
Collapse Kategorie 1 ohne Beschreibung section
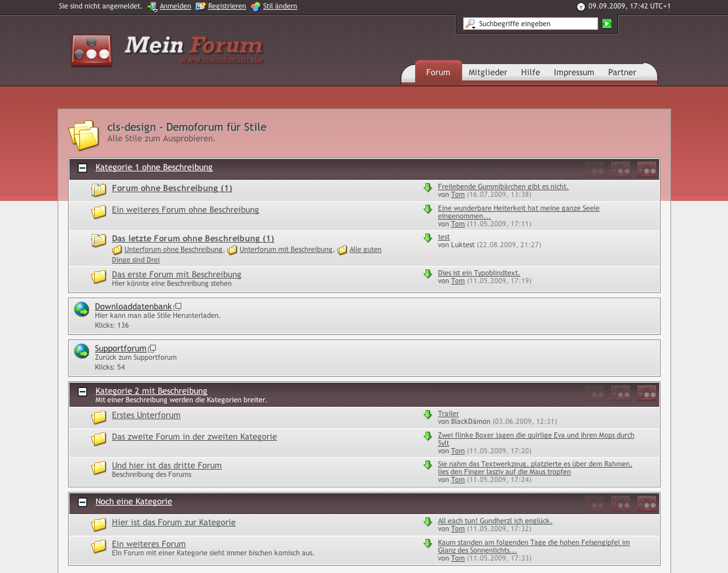coord(82,168)
